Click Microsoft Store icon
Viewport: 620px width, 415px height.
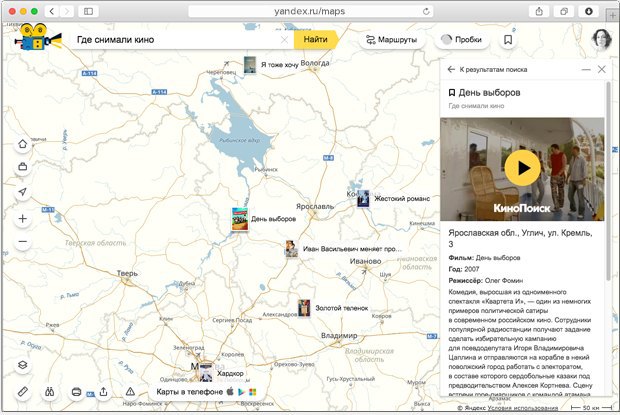(252, 392)
